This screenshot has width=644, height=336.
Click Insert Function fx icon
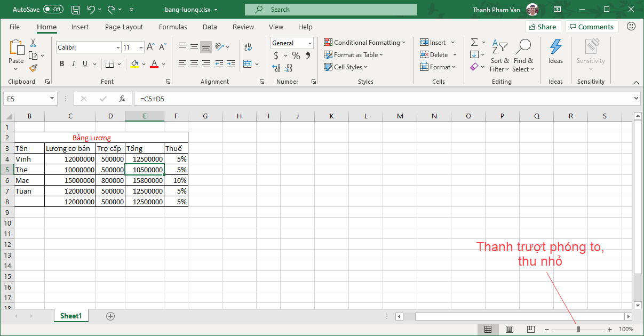click(122, 99)
